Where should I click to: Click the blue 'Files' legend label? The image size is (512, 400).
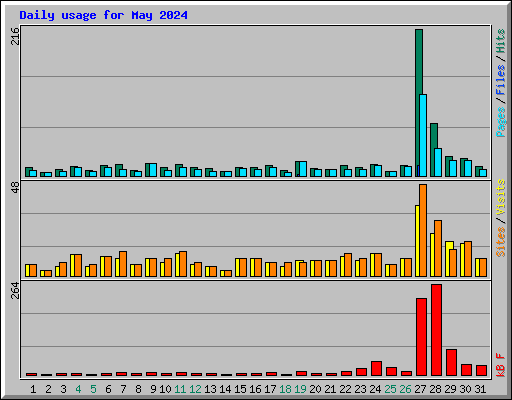[501, 80]
